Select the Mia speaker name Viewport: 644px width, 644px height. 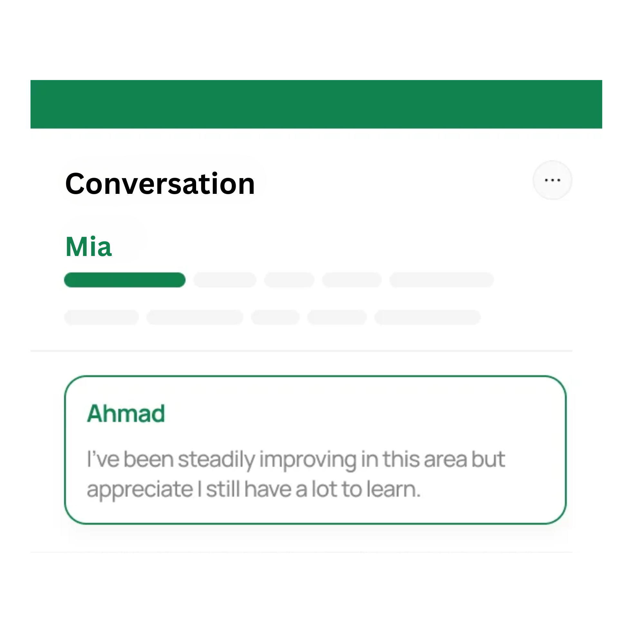click(89, 247)
